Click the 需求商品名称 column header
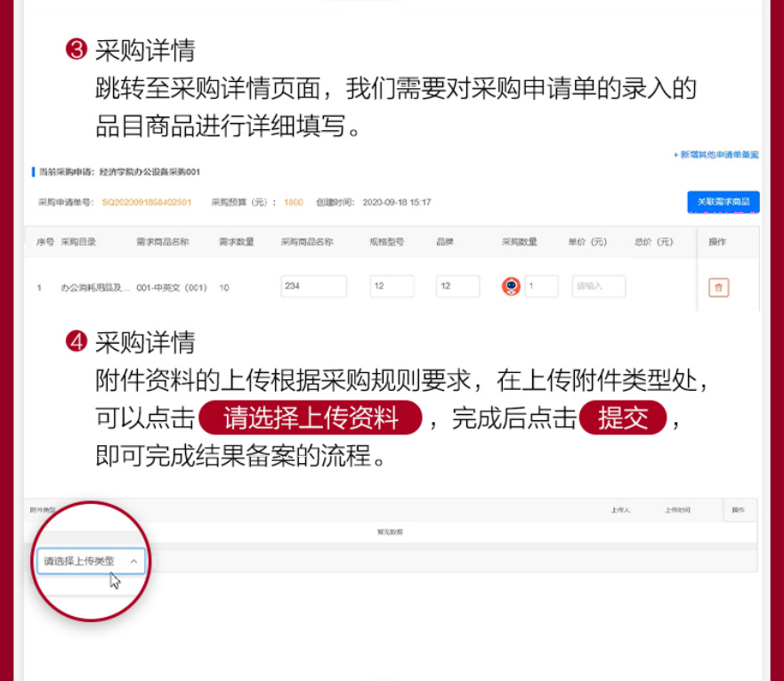 click(x=162, y=241)
